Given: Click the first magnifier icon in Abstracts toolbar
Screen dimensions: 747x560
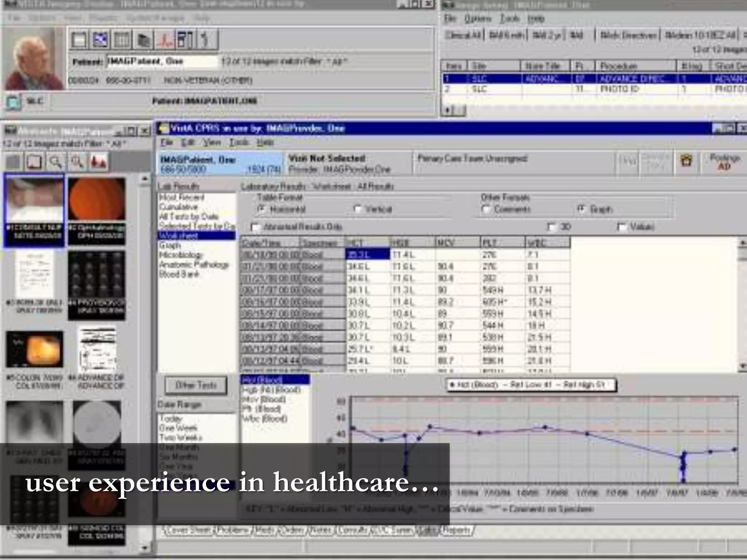Looking at the screenshot, I should (55, 162).
